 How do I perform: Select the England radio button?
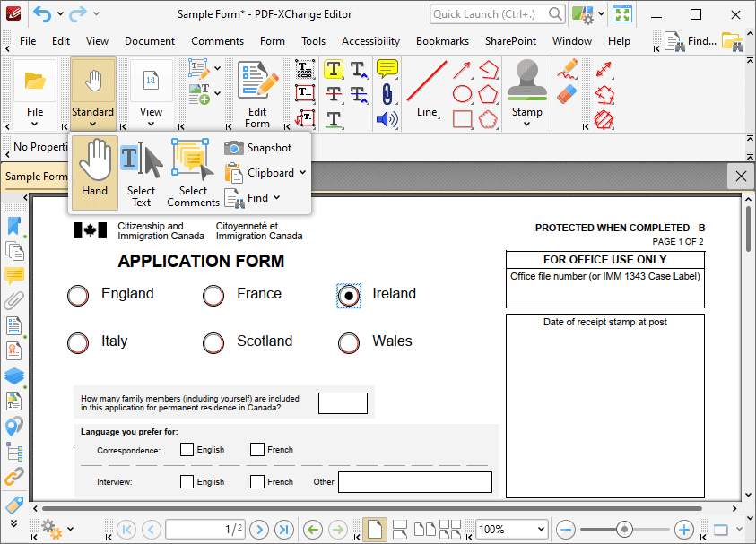pos(78,296)
